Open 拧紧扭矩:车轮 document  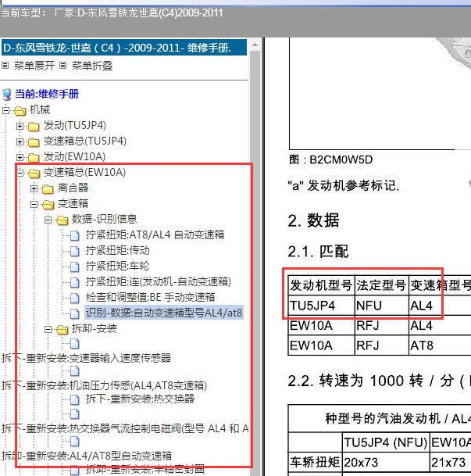pyautogui.click(x=118, y=266)
